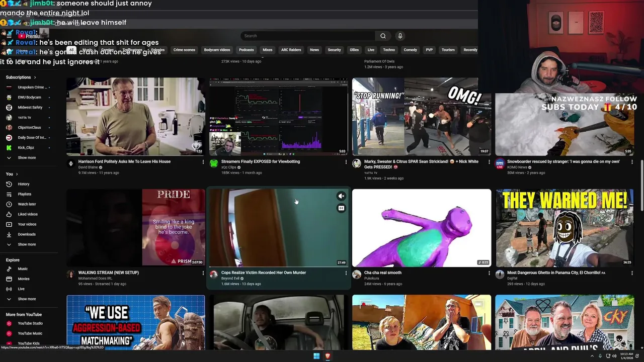Open Watch later list
Screen dimensions: 644x362
pyautogui.click(x=27, y=204)
